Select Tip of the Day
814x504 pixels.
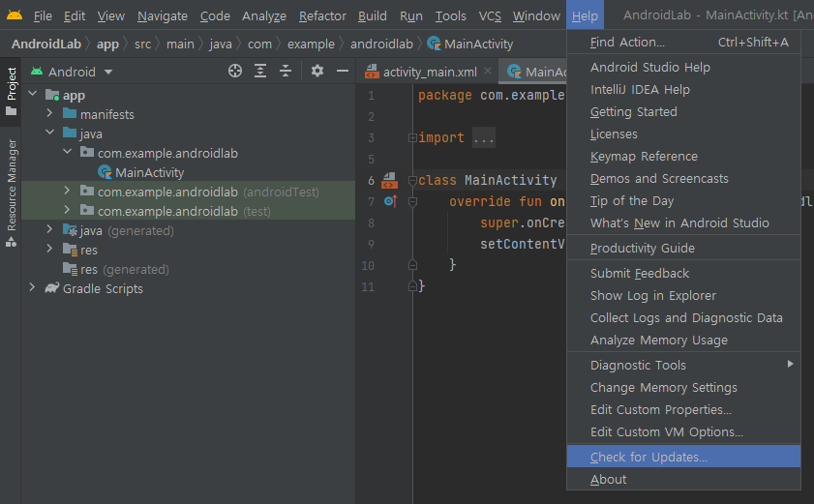click(683, 201)
